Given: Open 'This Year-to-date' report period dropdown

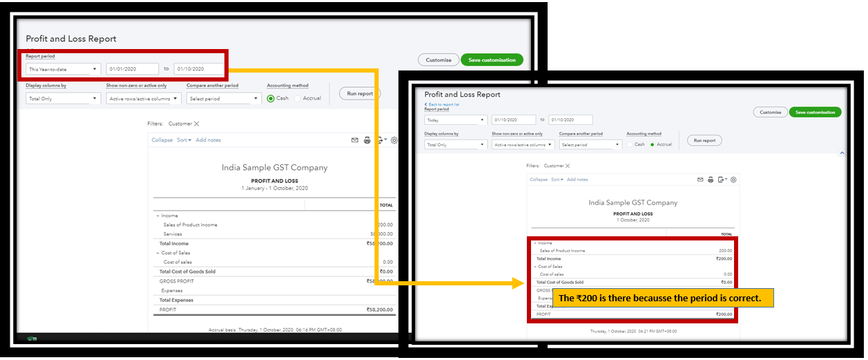Looking at the screenshot, I should point(64,69).
